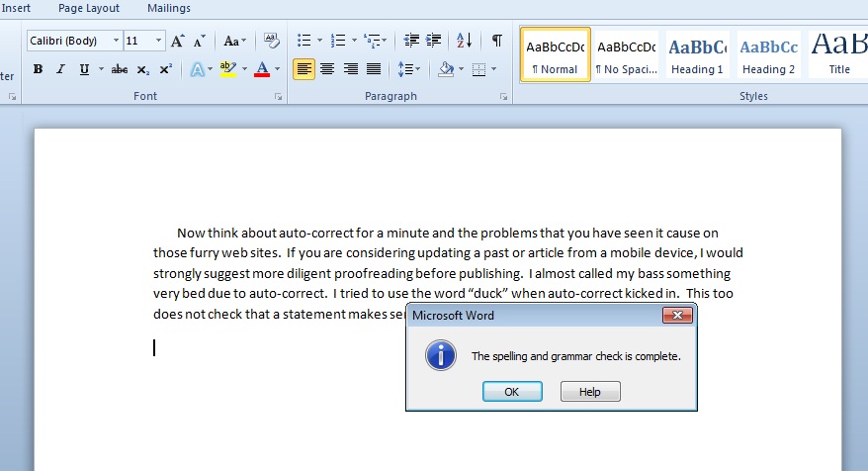Toggle Underline formatting
This screenshot has height=471, width=868.
pyautogui.click(x=84, y=69)
